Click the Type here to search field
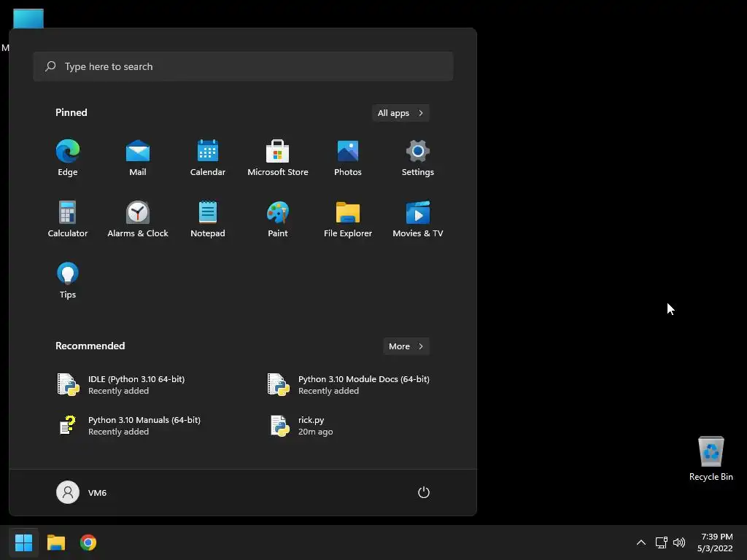 tap(243, 66)
